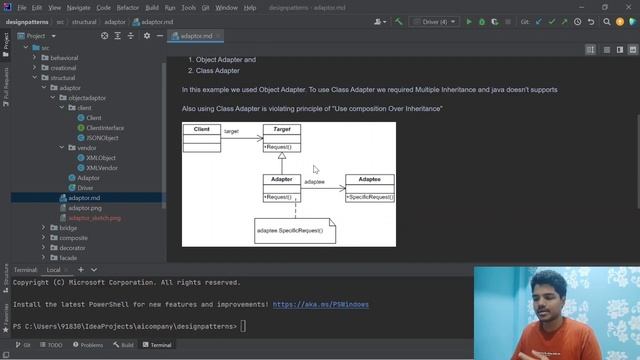Open Search Everywhere magnifier
This screenshot has height=360, width=640.
[607, 22]
